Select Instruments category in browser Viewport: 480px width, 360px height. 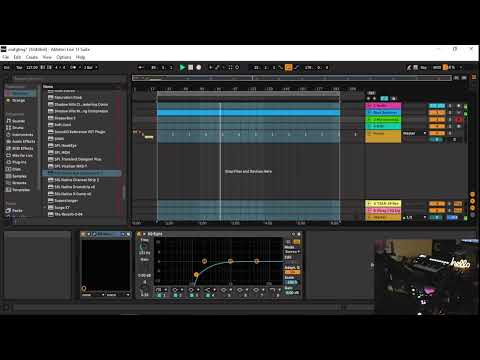pyautogui.click(x=22, y=135)
